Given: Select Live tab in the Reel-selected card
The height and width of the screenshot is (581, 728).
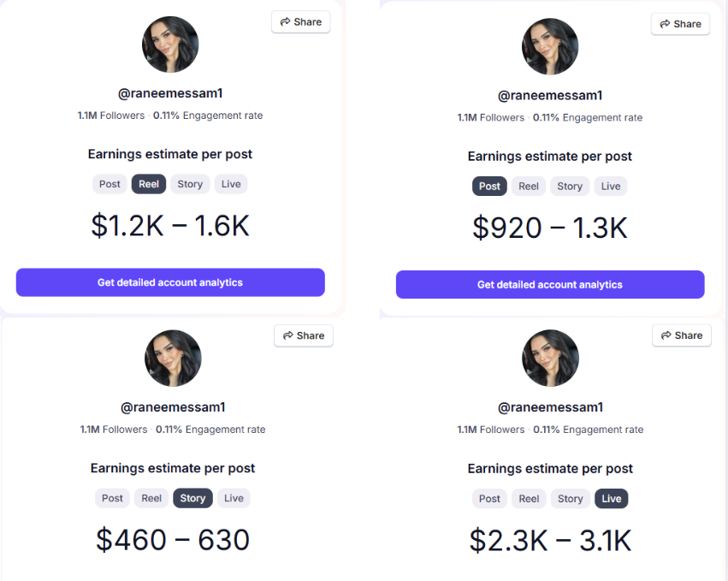Looking at the screenshot, I should coord(231,184).
